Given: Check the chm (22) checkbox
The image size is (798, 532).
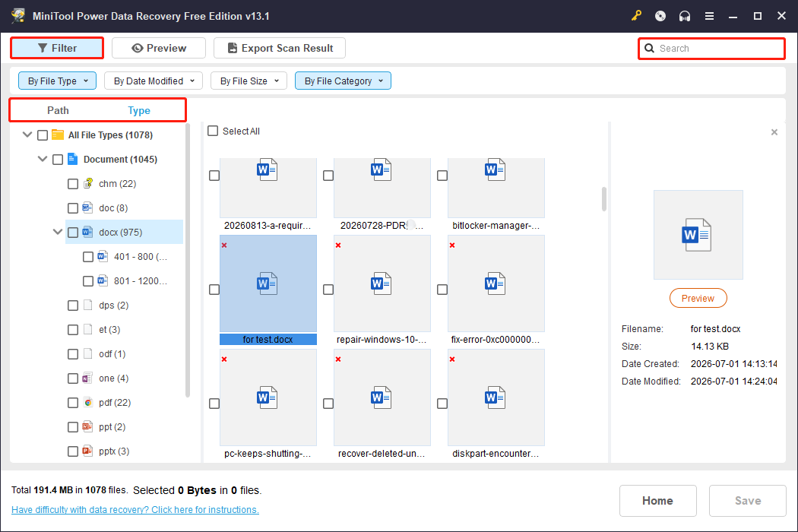Looking at the screenshot, I should point(73,184).
